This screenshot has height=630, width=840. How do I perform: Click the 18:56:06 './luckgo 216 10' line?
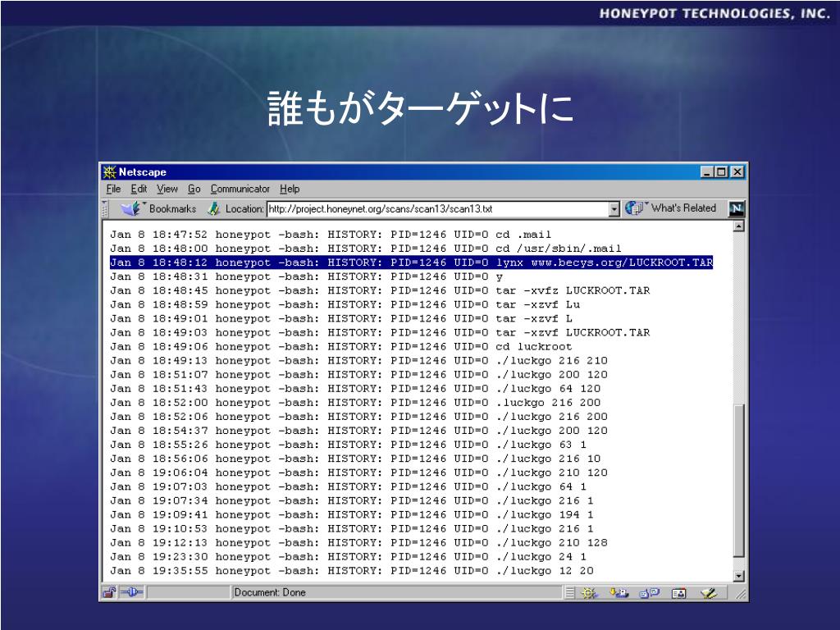[355, 459]
